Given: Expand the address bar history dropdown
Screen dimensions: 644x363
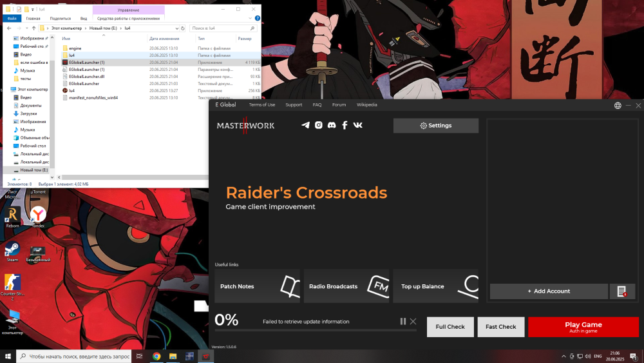Looking at the screenshot, I should pos(177,28).
